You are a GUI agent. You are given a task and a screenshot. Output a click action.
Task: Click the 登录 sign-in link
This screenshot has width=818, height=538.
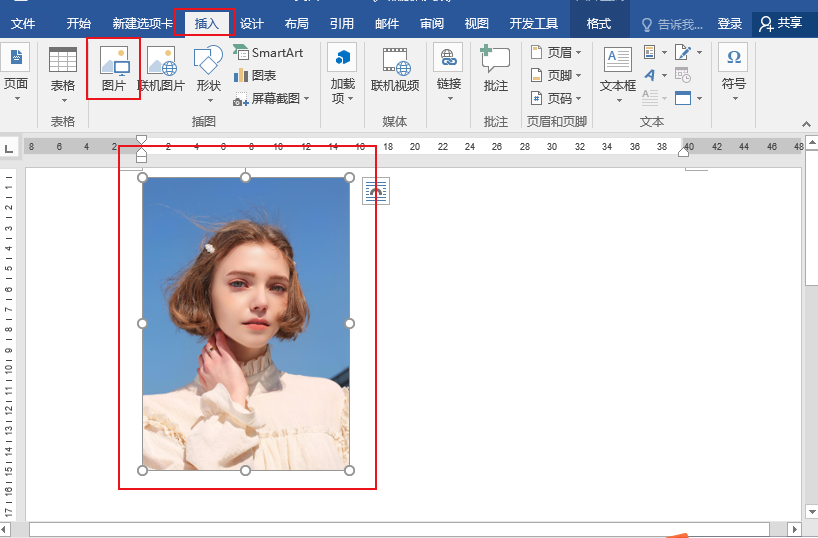pos(729,23)
